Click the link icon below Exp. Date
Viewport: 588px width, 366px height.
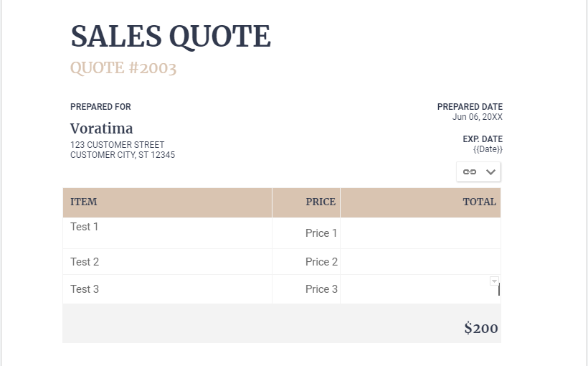pos(470,172)
